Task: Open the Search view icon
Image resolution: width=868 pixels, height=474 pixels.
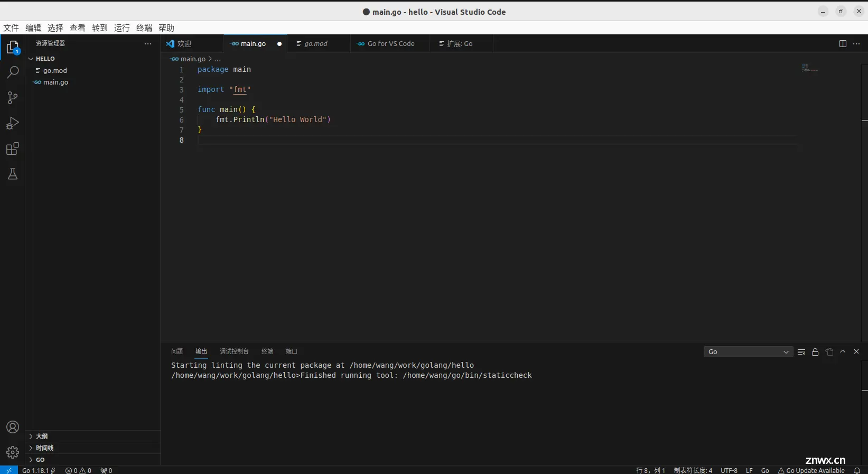Action: (13, 72)
